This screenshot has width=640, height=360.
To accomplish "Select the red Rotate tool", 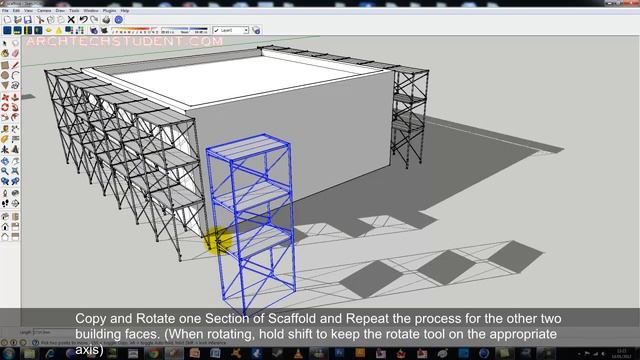I will click(x=5, y=107).
